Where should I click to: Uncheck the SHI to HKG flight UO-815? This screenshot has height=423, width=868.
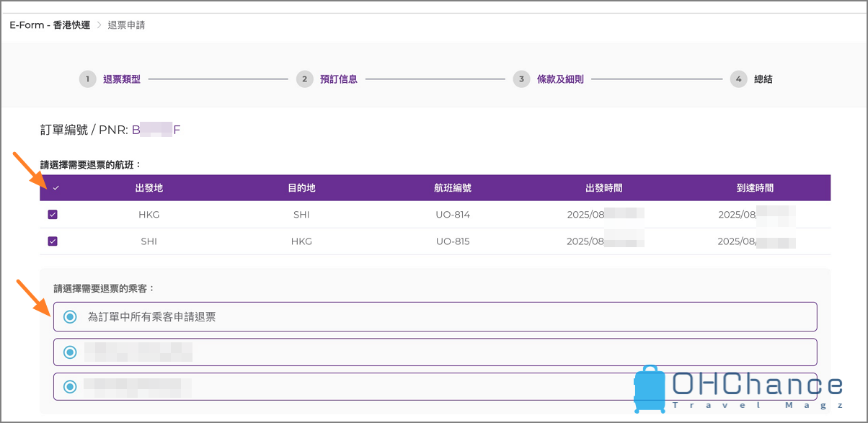point(53,241)
